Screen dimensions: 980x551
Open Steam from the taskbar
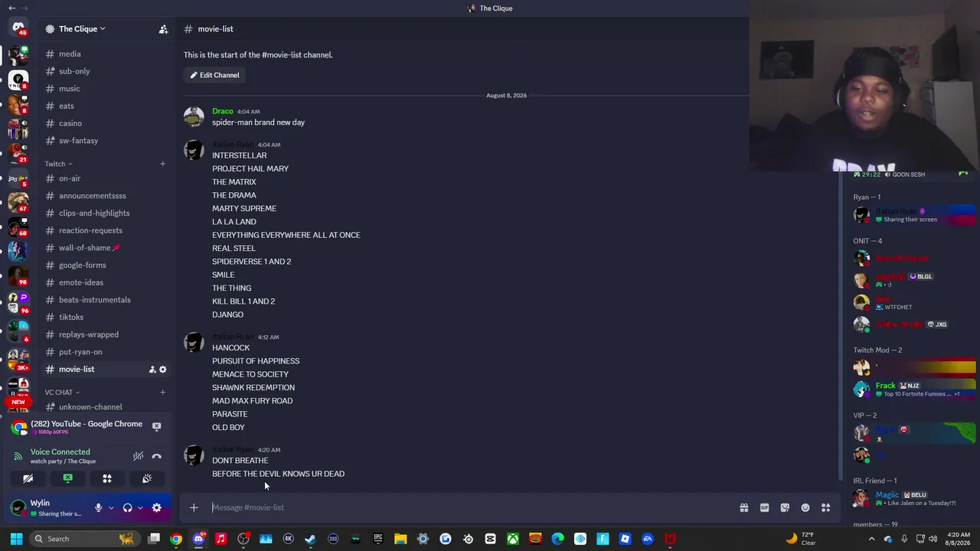pyautogui.click(x=311, y=539)
